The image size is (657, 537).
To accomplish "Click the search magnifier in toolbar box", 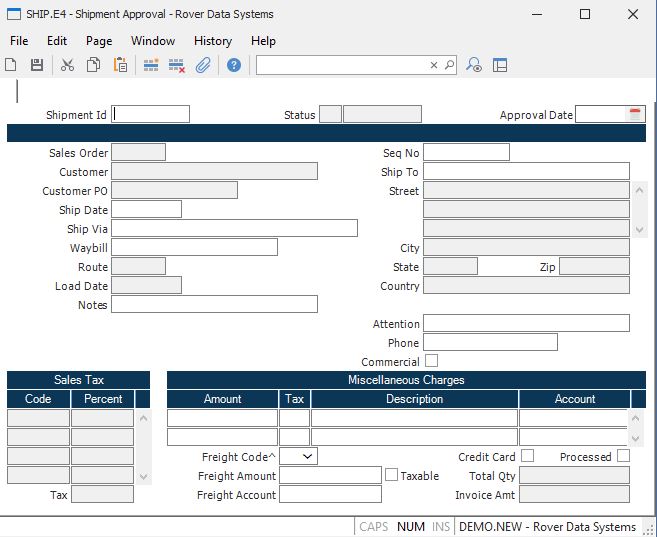I will click(x=450, y=65).
